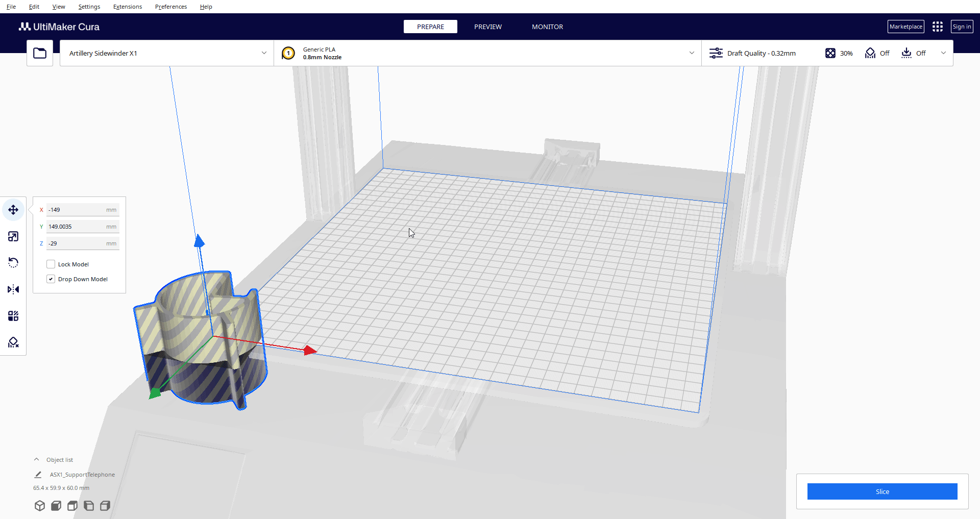The height and width of the screenshot is (519, 980).
Task: Collapse the Object list panel
Action: pyautogui.click(x=37, y=460)
